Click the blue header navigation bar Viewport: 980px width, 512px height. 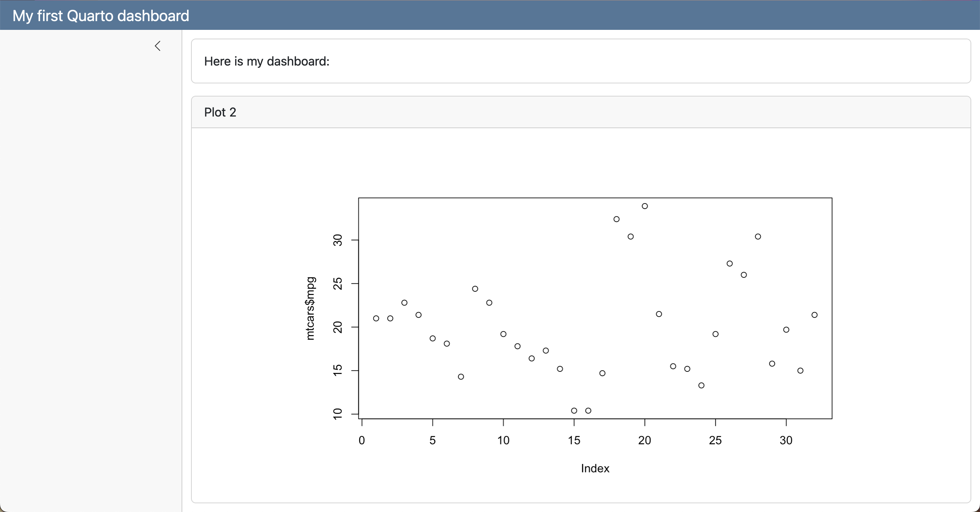point(490,15)
